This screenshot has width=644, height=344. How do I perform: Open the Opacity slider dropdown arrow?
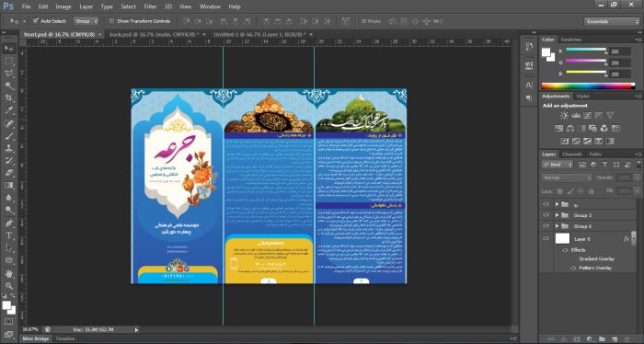637,178
